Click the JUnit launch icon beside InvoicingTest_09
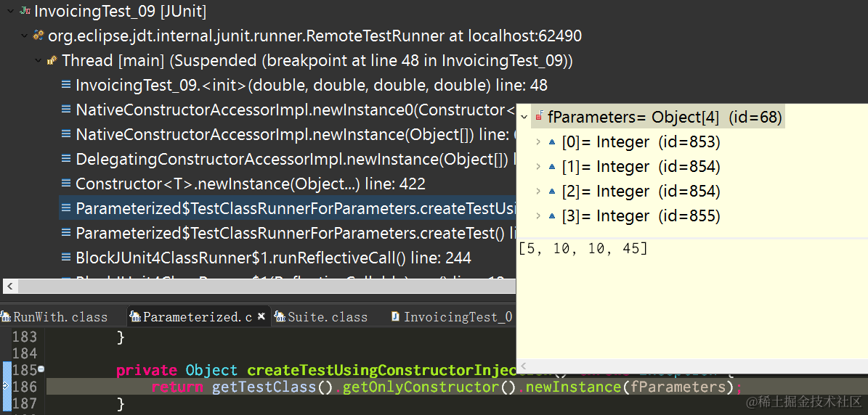This screenshot has width=868, height=415. pos(25,11)
